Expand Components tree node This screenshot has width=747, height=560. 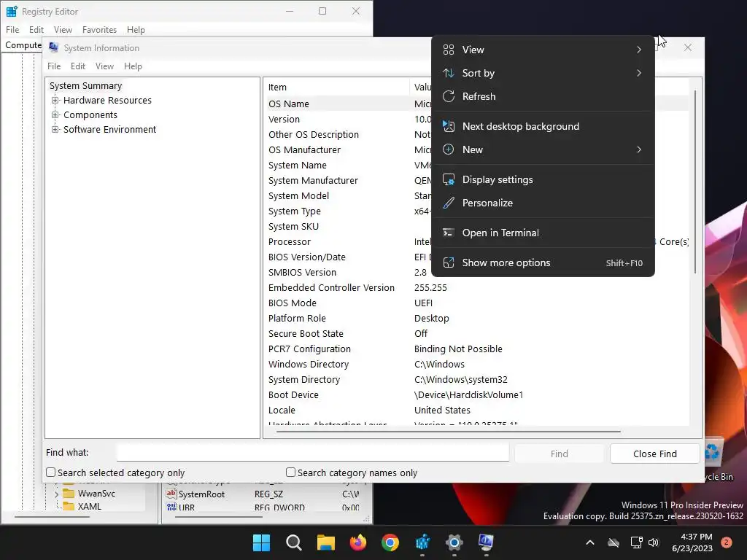(55, 114)
